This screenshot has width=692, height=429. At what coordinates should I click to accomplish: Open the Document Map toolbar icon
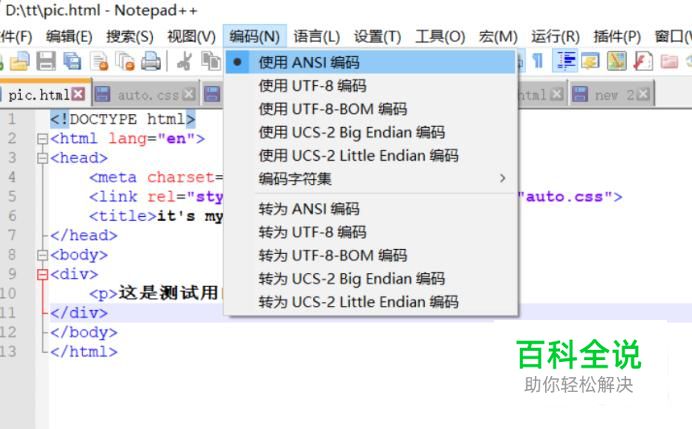[x=617, y=61]
